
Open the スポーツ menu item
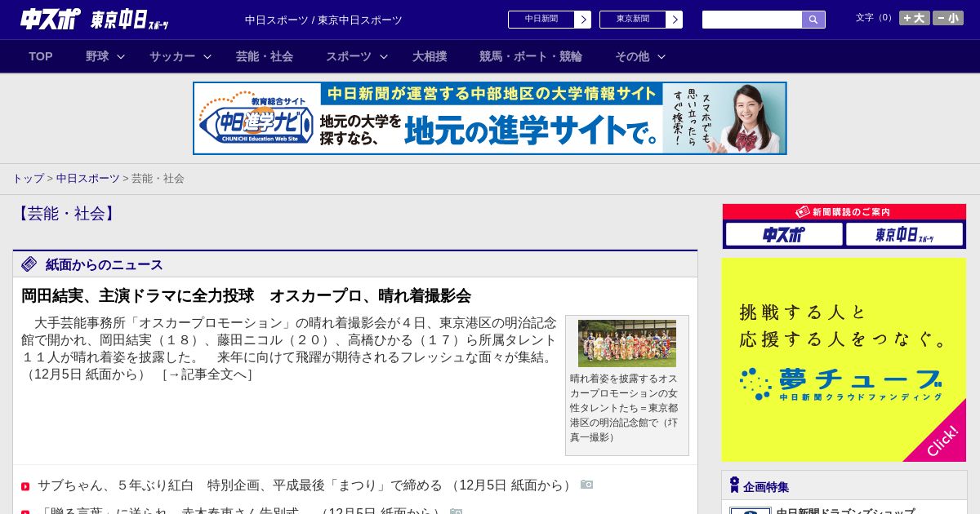tap(349, 56)
